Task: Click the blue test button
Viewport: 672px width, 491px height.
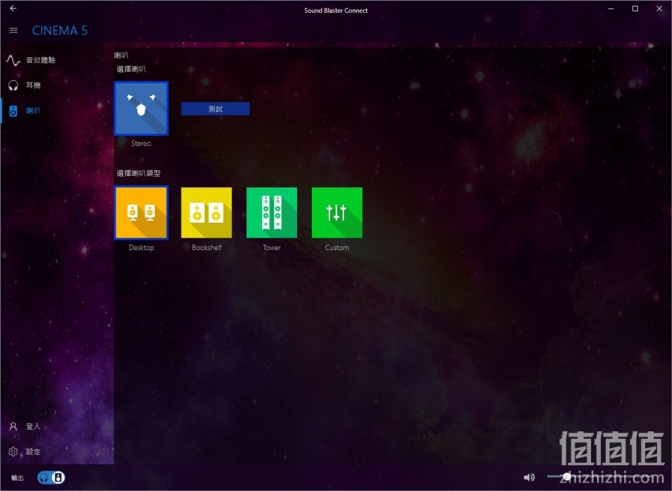Action: pyautogui.click(x=215, y=109)
